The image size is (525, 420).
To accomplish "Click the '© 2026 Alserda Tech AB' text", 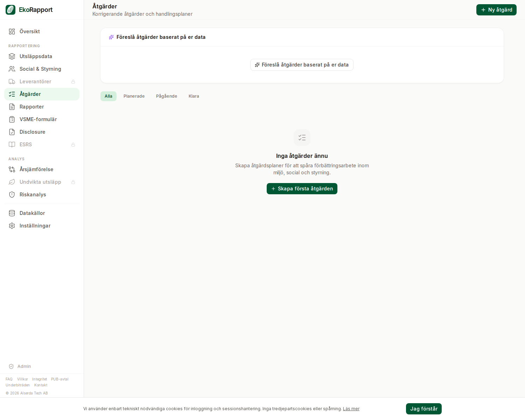I will 27,393.
